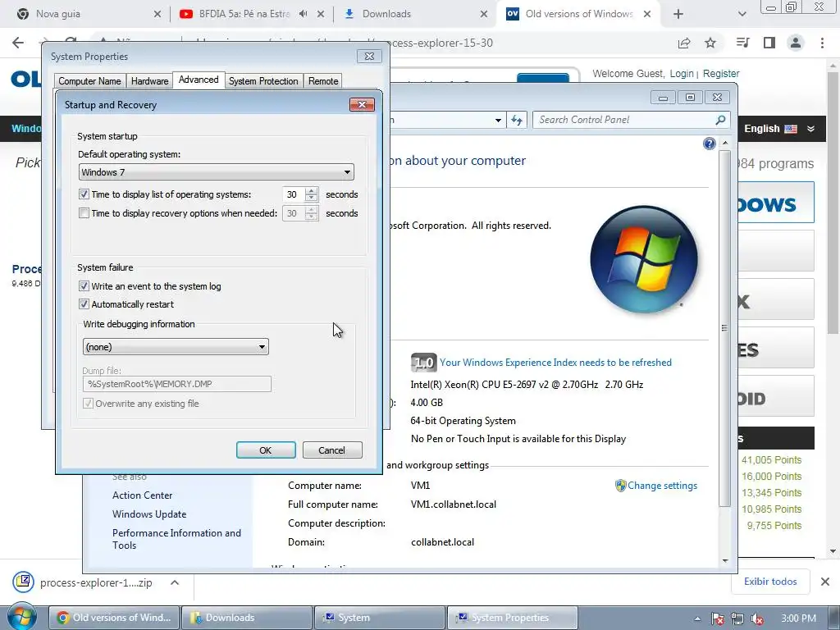Click the System window scroll down arrow

click(x=725, y=560)
